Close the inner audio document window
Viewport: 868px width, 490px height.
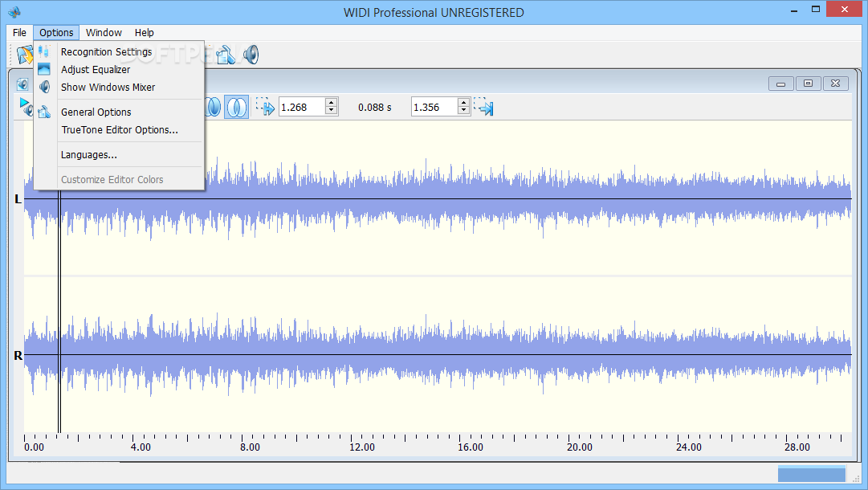835,84
